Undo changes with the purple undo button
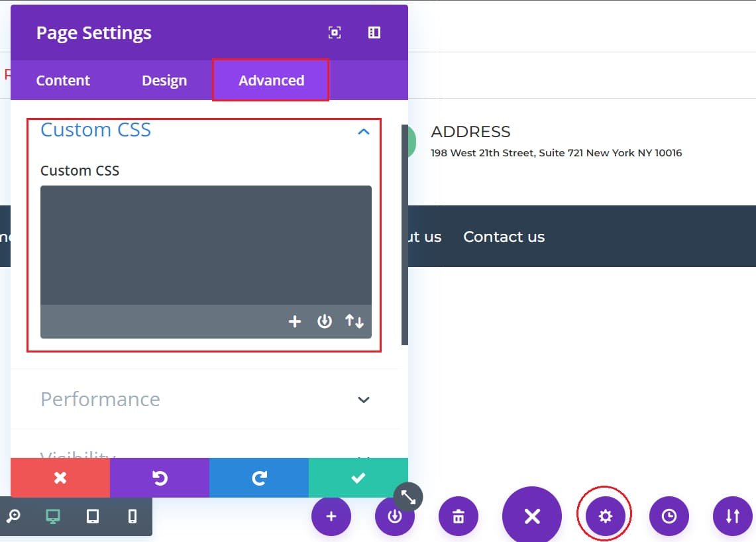Image resolution: width=756 pixels, height=542 pixels. click(160, 477)
